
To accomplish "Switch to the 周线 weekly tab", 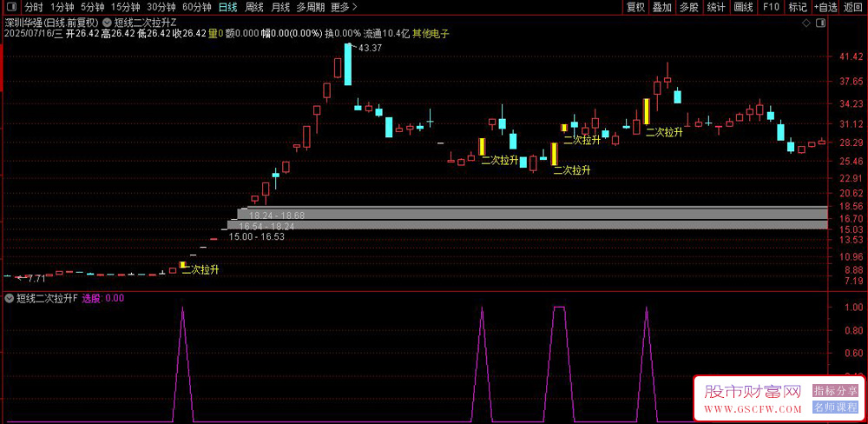I will (254, 7).
